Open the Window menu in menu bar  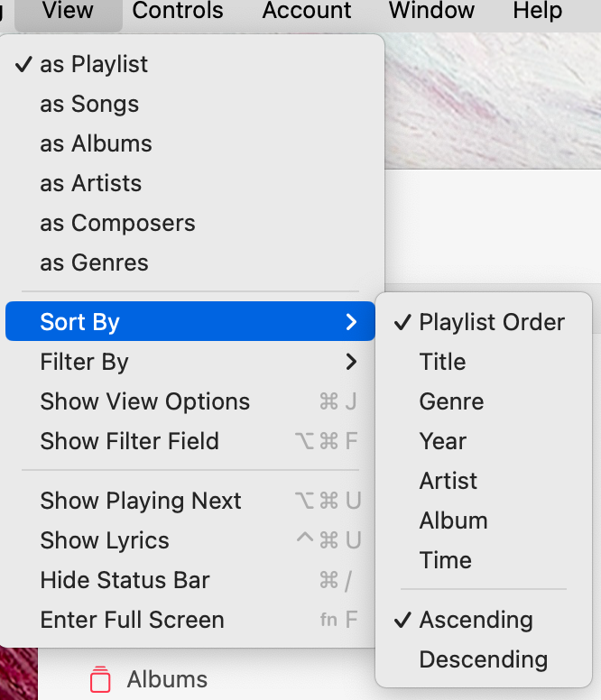[x=431, y=11]
